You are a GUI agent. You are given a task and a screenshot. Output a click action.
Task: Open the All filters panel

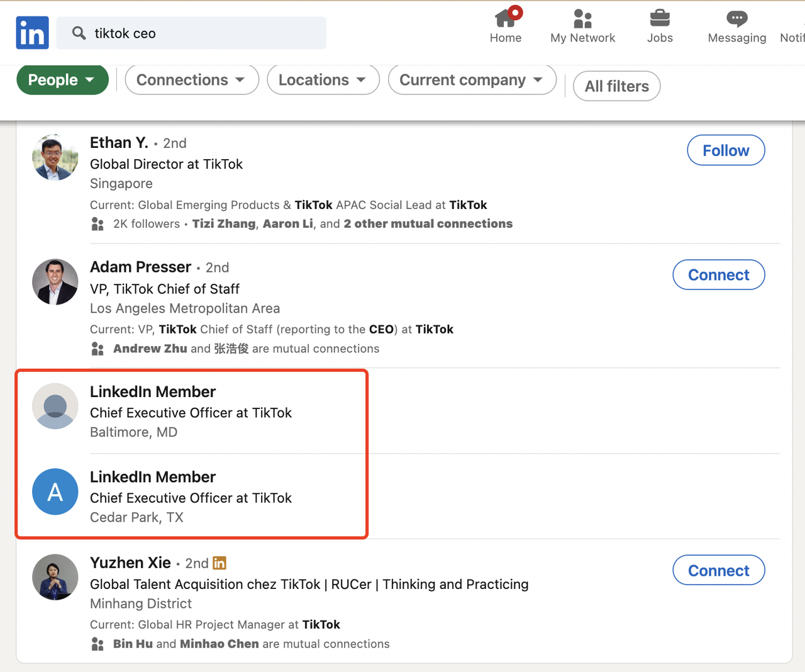(x=616, y=86)
